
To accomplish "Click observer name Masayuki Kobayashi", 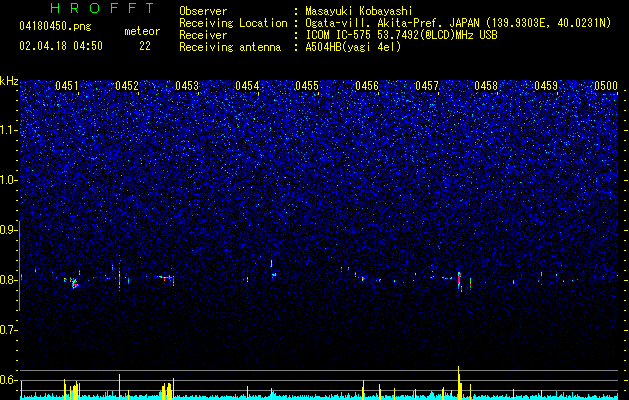I will click(x=359, y=11).
